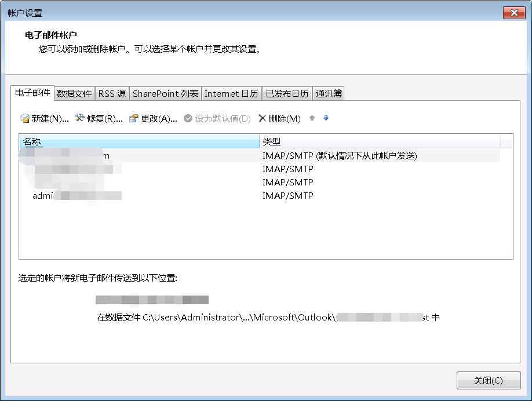532x401 pixels.
Task: Switch to the 数据文件 tab
Action: [74, 93]
